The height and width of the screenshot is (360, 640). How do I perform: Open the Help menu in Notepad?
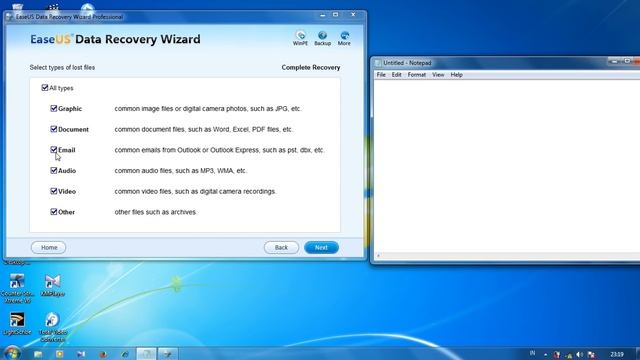point(456,75)
